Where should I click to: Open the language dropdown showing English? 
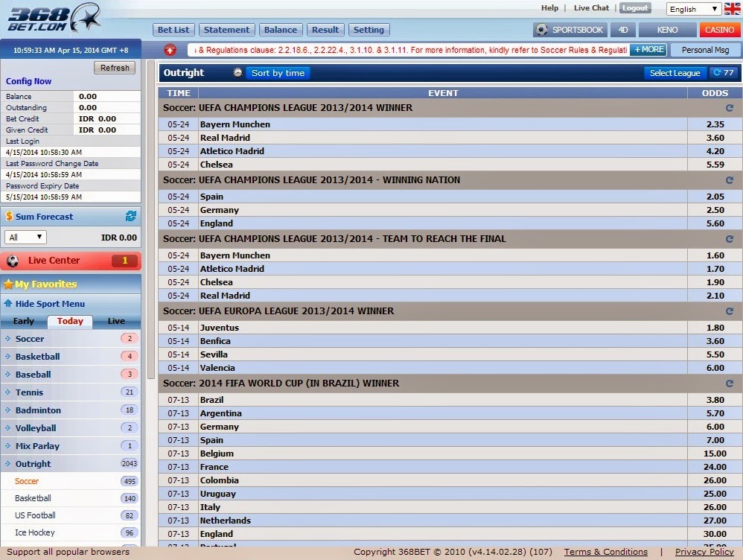694,9
